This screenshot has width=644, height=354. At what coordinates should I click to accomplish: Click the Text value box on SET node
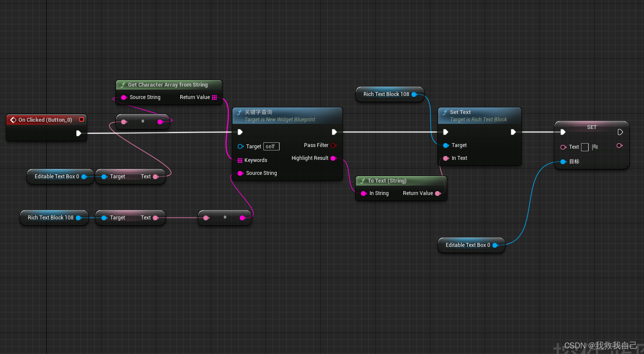click(585, 147)
